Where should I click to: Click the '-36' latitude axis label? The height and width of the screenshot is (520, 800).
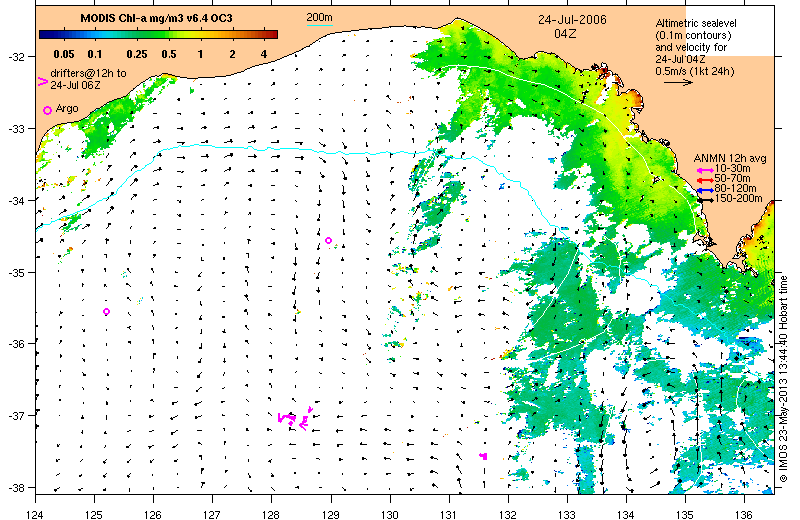pos(15,344)
